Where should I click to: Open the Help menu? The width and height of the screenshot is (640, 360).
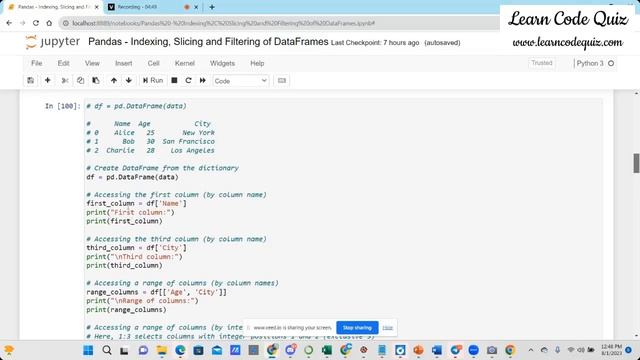257,63
